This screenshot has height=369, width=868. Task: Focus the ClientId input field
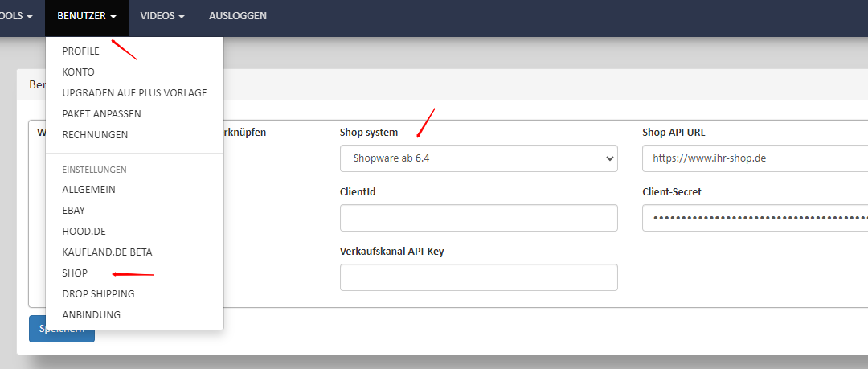coord(478,218)
